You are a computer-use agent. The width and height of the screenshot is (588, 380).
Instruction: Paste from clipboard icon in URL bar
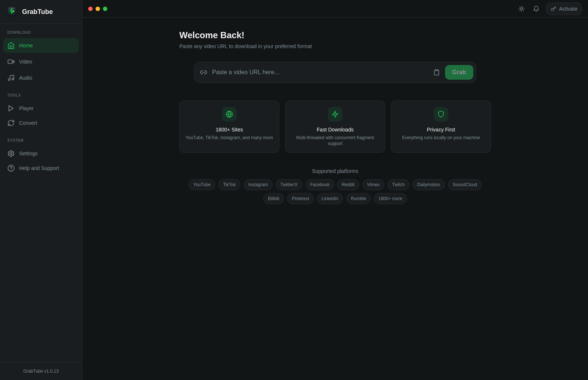coord(437,72)
